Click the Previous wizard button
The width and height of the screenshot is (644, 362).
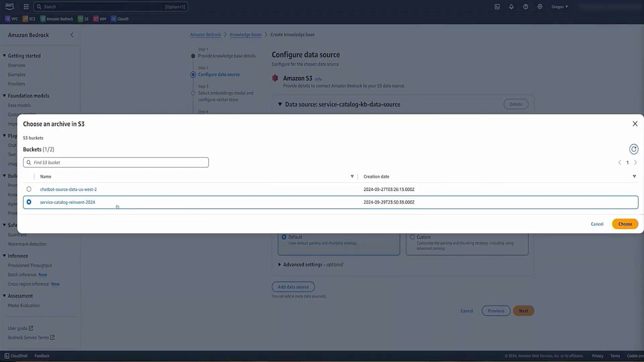[496, 311]
